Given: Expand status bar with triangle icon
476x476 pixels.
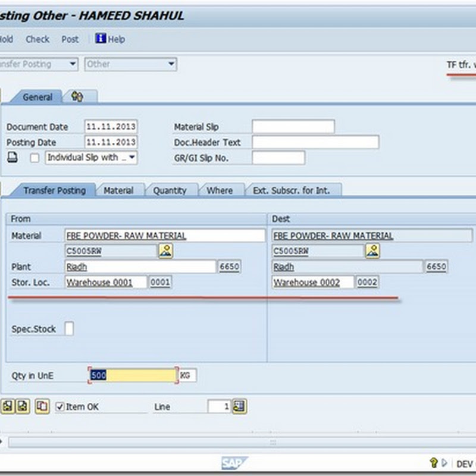Looking at the screenshot, I should pos(444,463).
